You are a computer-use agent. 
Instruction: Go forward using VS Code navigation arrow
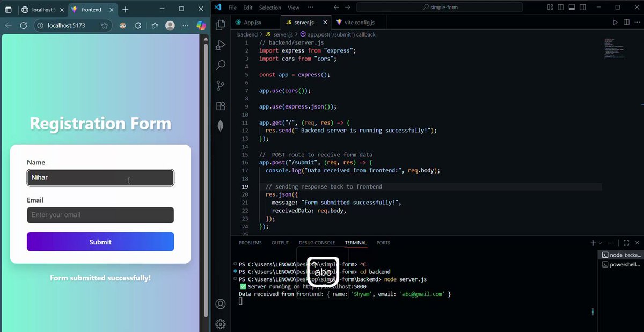(347, 8)
